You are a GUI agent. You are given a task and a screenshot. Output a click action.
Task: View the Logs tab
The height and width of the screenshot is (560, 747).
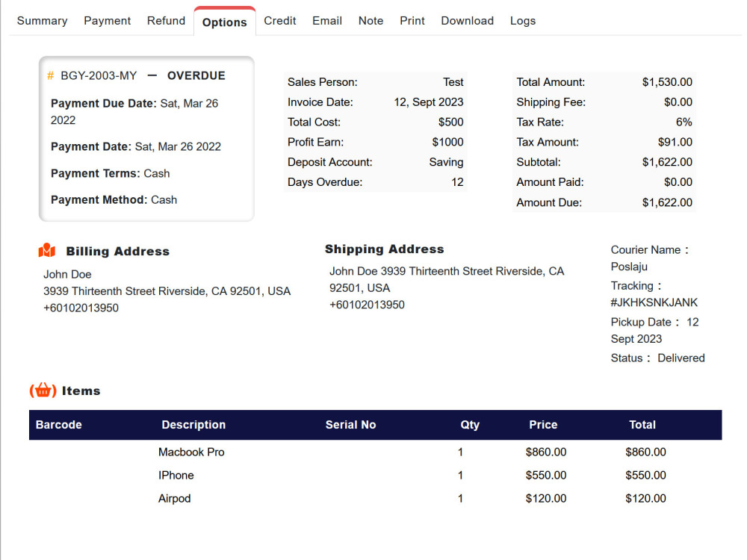pos(522,21)
